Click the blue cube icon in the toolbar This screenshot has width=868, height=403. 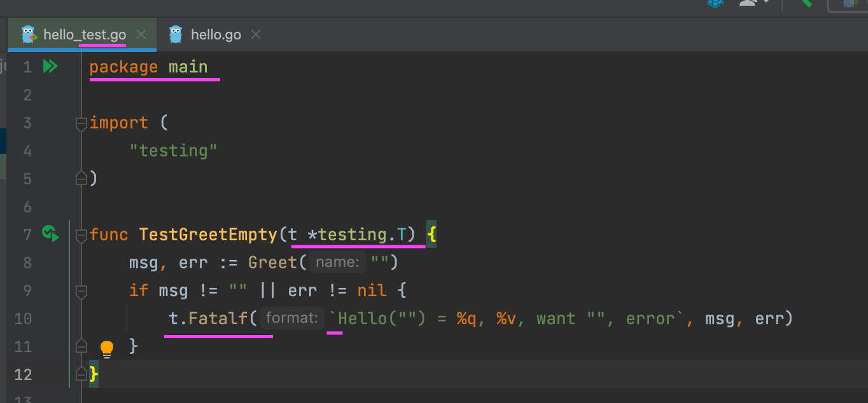[715, 4]
